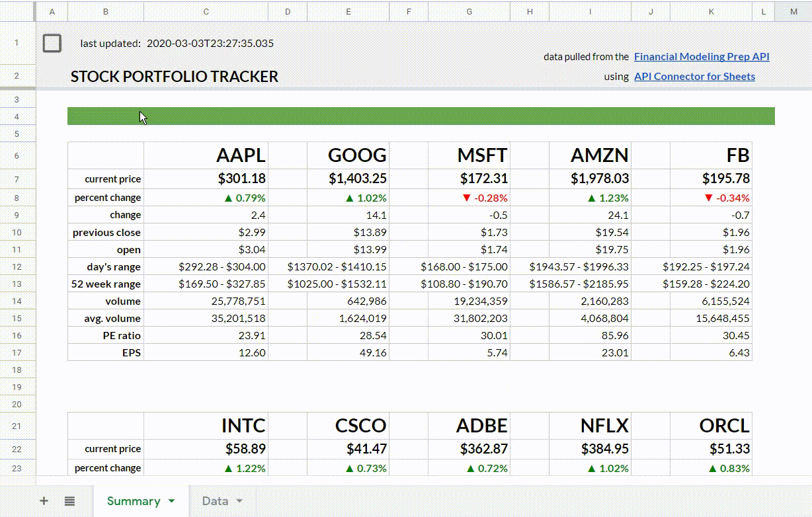This screenshot has width=812, height=517.
Task: Click the $1,978.03 current price cell
Action: pyautogui.click(x=590, y=179)
